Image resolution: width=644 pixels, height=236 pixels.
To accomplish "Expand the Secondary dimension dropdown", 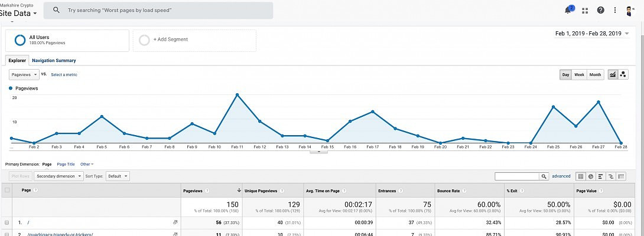I will click(59, 176).
